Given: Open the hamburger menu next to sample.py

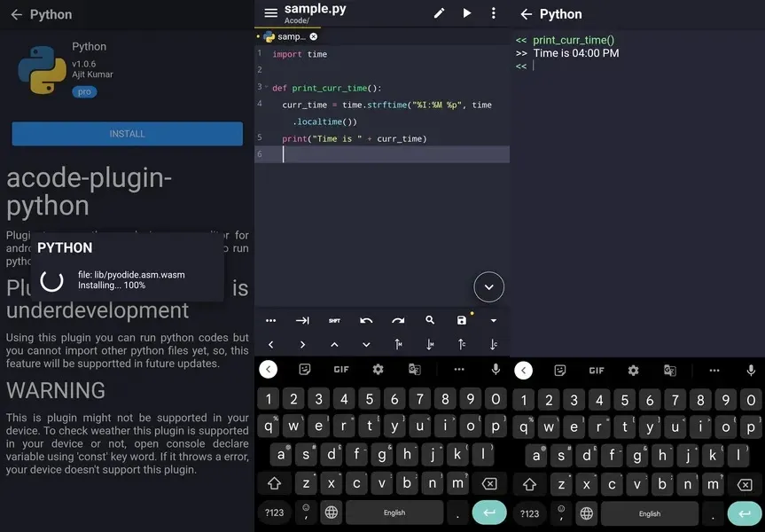Looking at the screenshot, I should click(270, 13).
